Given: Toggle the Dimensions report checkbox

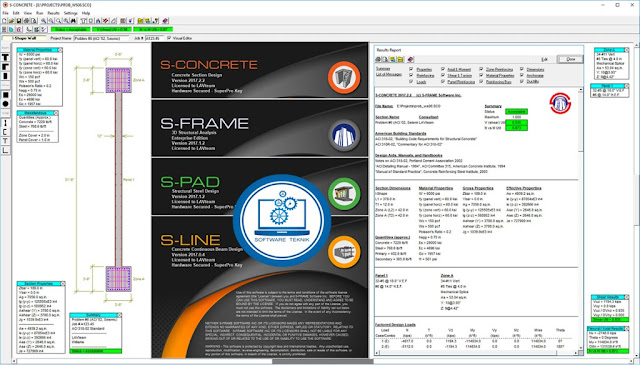Looking at the screenshot, I should [522, 69].
